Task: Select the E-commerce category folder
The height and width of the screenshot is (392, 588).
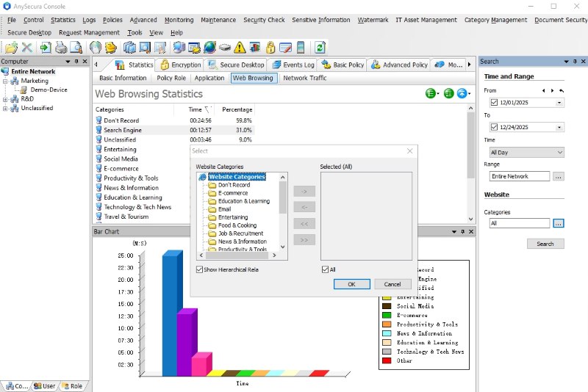Action: tap(232, 193)
